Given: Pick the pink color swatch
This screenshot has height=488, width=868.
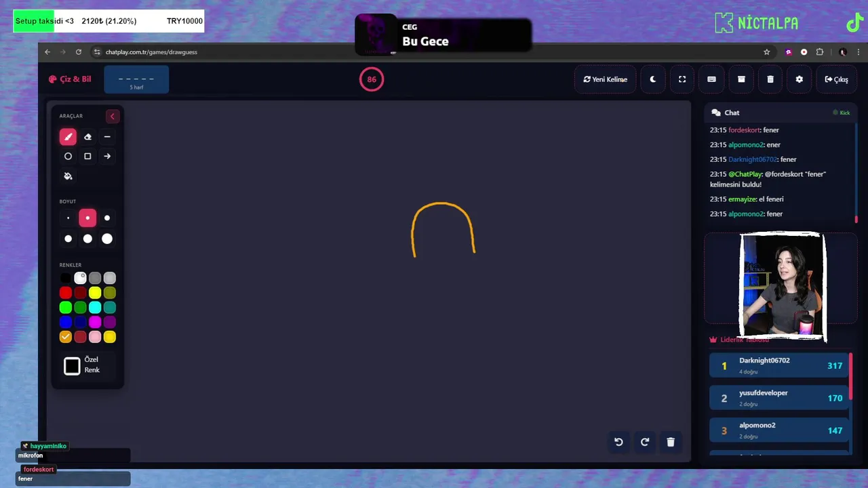Looking at the screenshot, I should (x=95, y=337).
